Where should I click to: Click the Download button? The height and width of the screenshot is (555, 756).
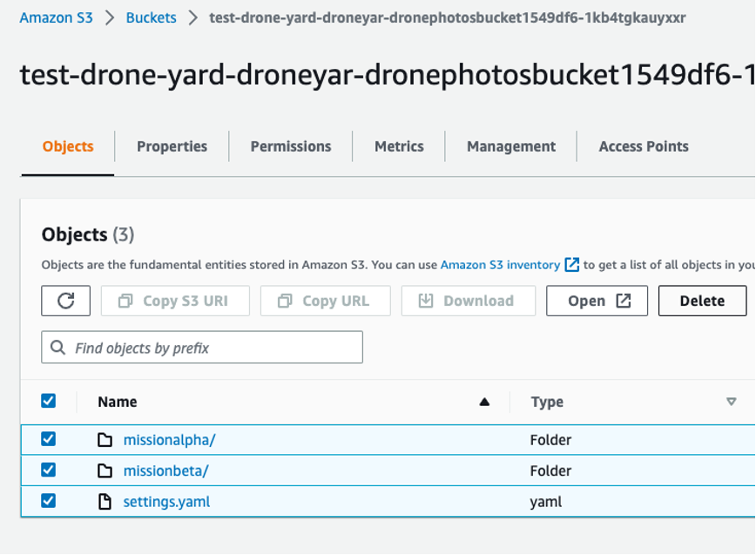coord(469,301)
